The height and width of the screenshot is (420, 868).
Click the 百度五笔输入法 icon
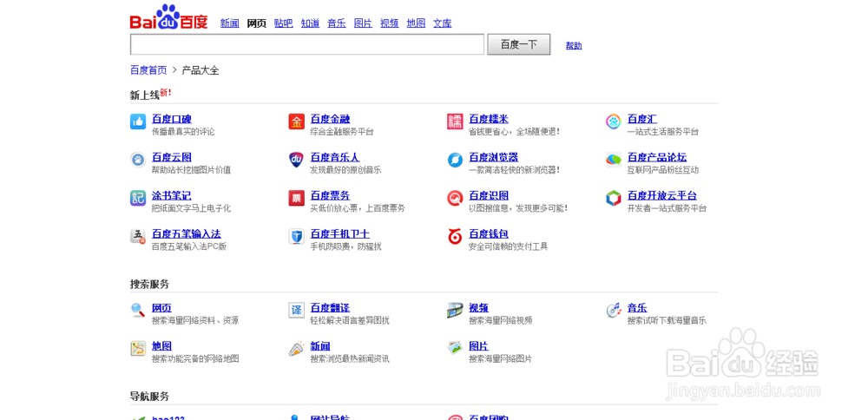coord(138,236)
